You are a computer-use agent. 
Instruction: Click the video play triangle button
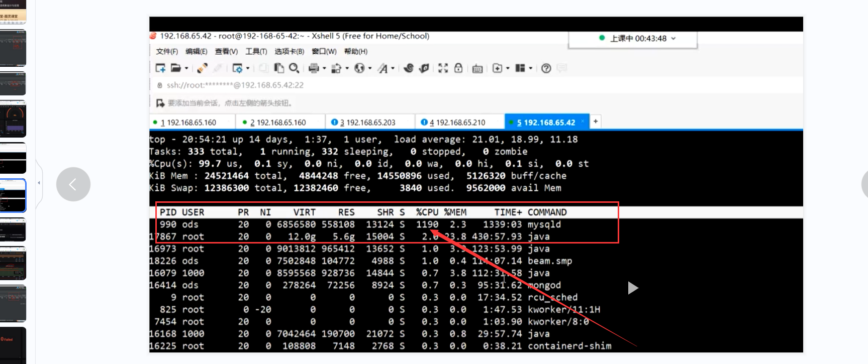coord(633,288)
